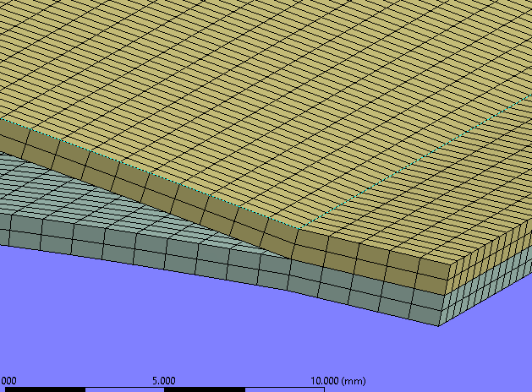Select the purple viewport background below the model
532x392 pixels.
tap(204, 332)
